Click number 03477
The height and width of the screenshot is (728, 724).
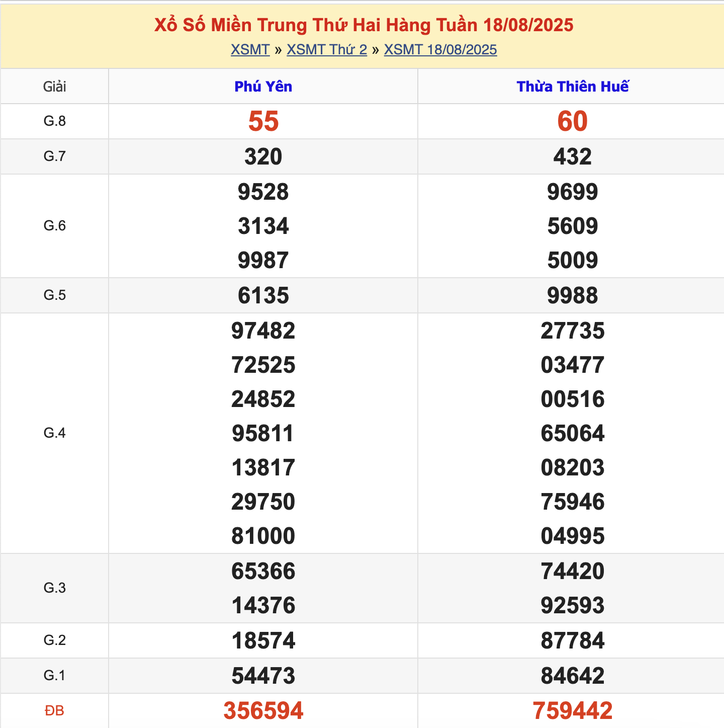573,365
